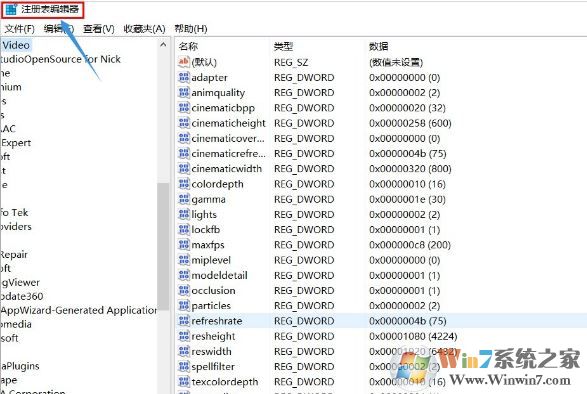
Task: Click the (数值未设置) data cell
Action: pyautogui.click(x=396, y=62)
